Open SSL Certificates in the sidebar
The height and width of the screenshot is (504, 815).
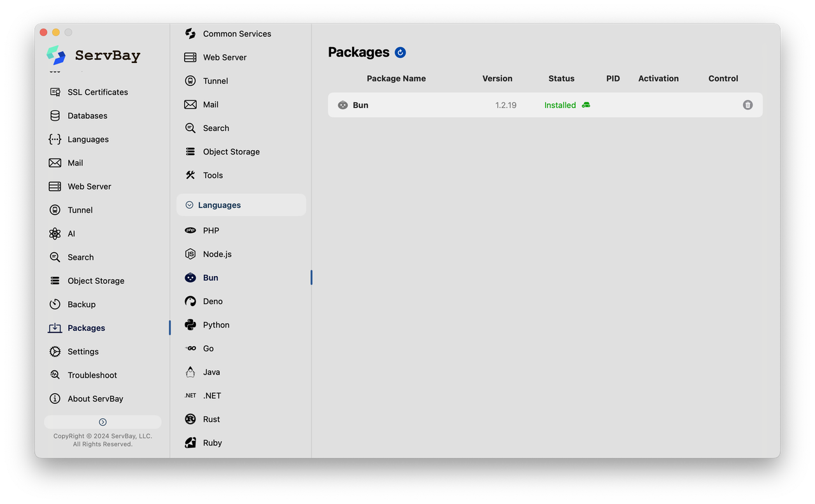[97, 92]
